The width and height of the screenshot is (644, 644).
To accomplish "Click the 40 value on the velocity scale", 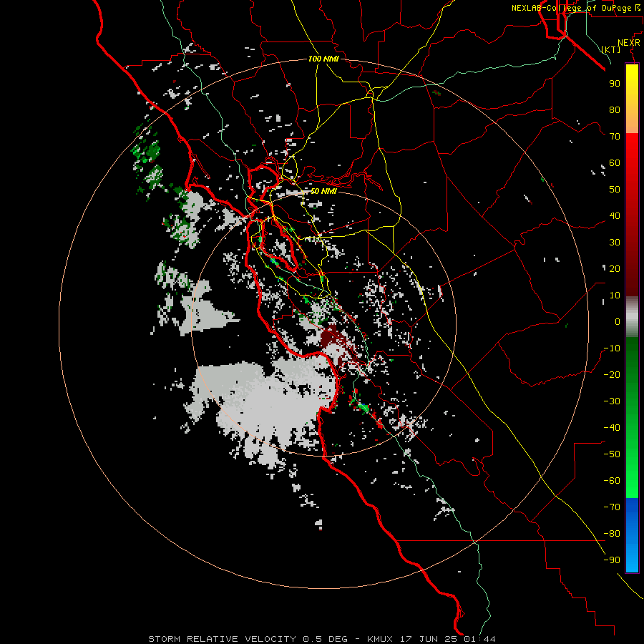I will click(x=615, y=215).
